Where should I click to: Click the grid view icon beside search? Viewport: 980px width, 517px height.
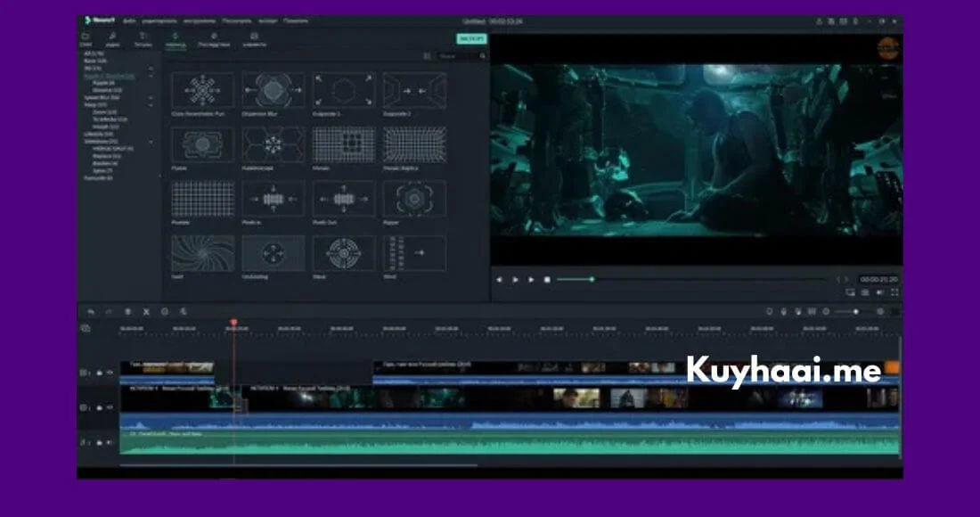pyautogui.click(x=428, y=56)
